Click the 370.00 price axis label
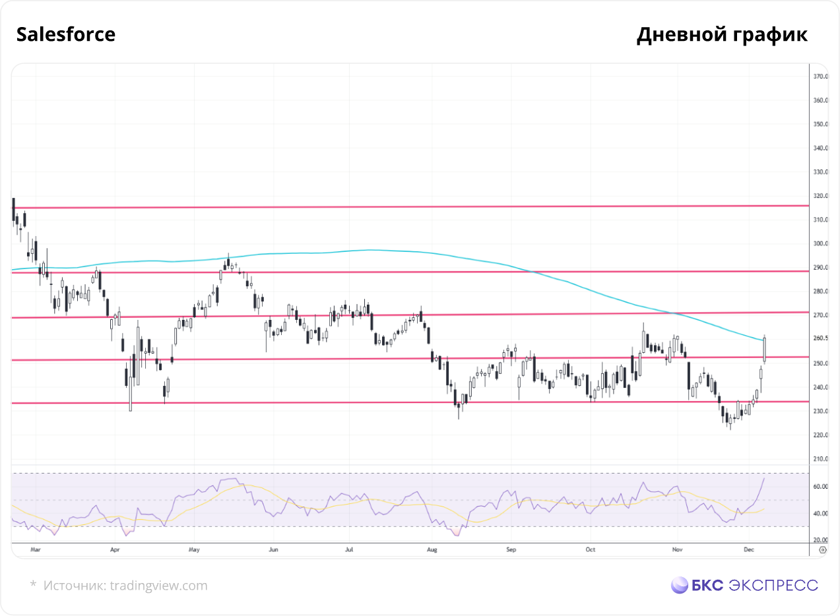This screenshot has height=616, width=840. tap(822, 77)
